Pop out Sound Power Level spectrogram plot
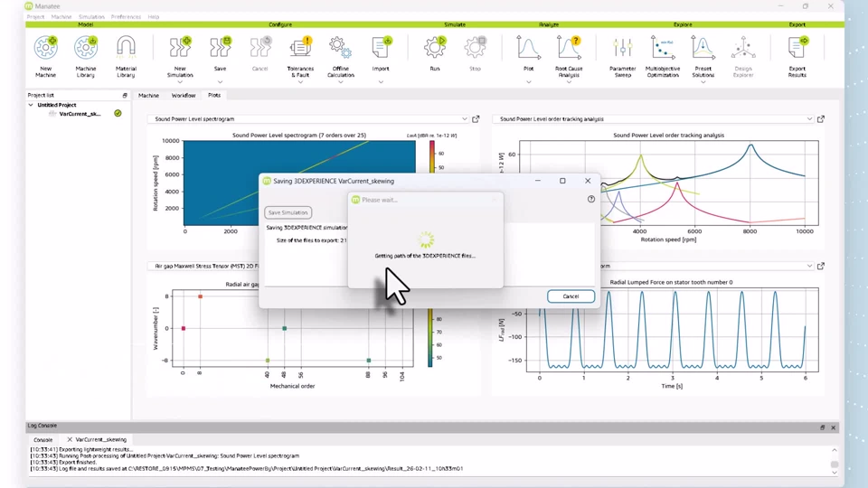The image size is (868, 488). (476, 119)
